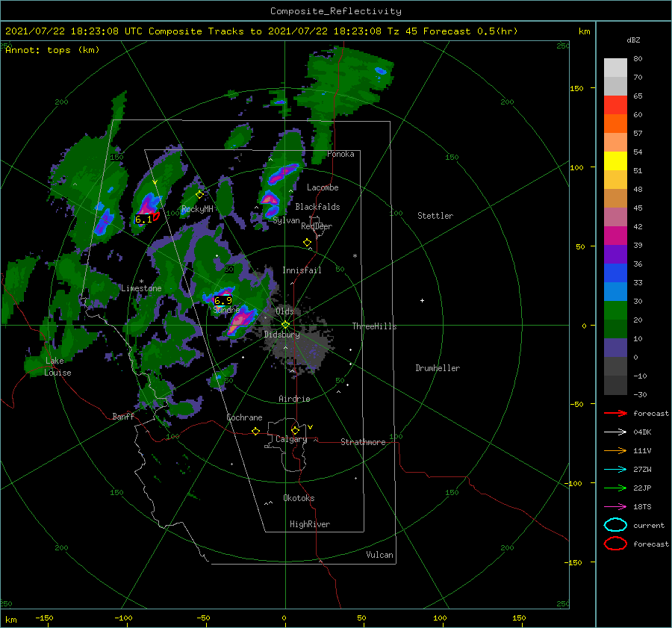Screen dimensions: 672x628
Task: Click the yellow diamond marker below RedDeer
Action: pos(308,243)
